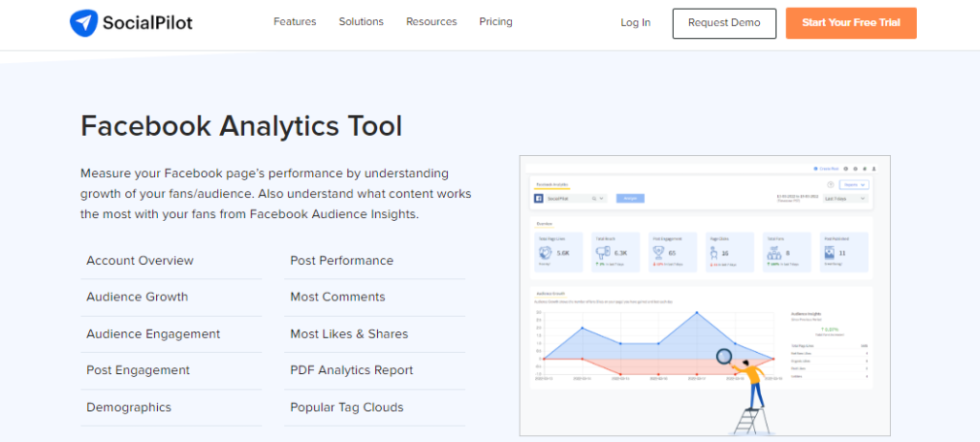Viewport: 980px width, 442px height.
Task: Click the Total Page Likes heart icon
Action: point(545,254)
